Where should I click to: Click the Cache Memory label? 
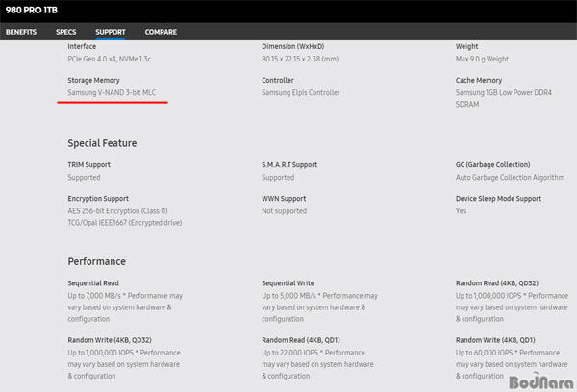(x=479, y=80)
